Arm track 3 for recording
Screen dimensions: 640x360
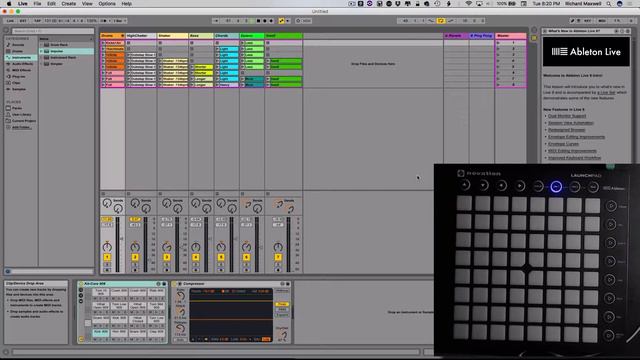167,270
